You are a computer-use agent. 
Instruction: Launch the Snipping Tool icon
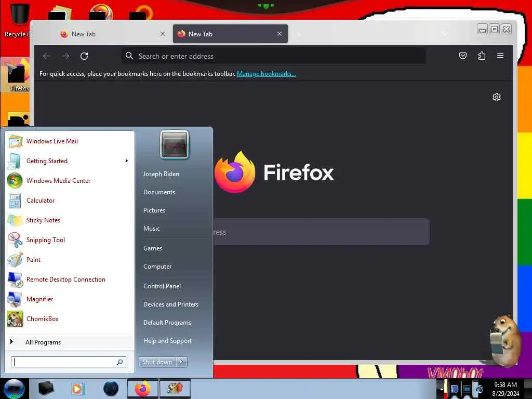click(x=15, y=240)
